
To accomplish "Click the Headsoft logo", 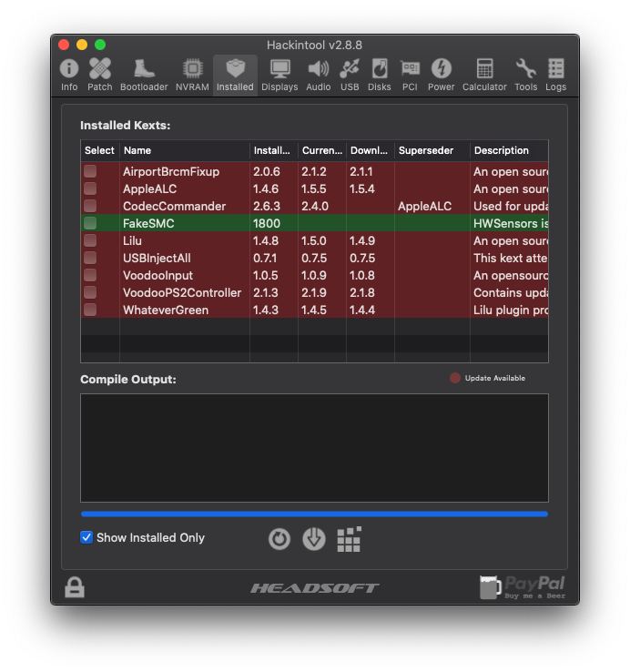I will click(315, 588).
